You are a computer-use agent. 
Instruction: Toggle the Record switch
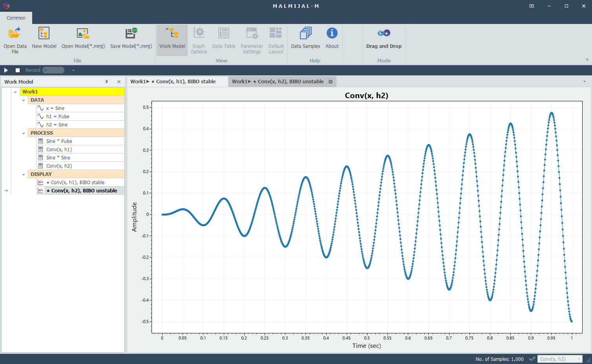click(x=53, y=70)
